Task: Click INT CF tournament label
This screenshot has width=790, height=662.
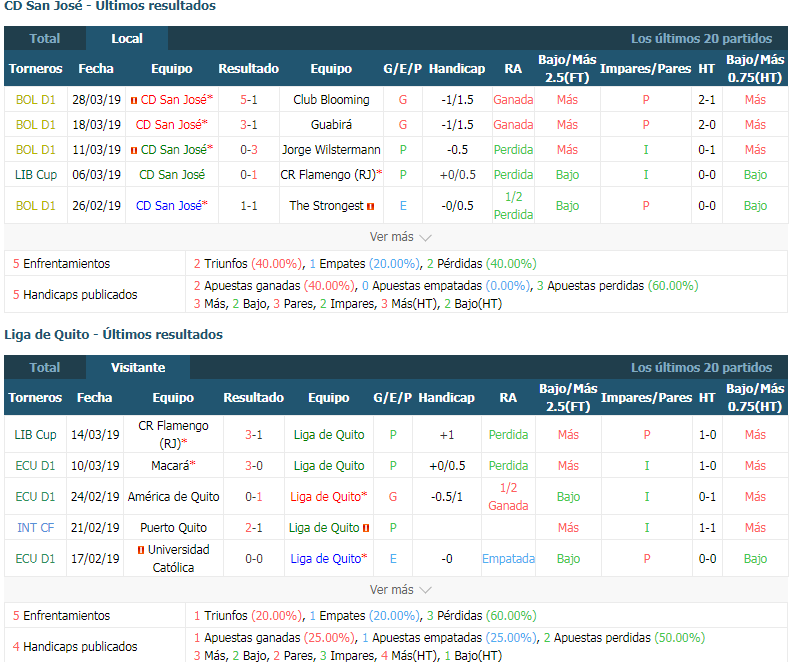Action: pos(35,527)
